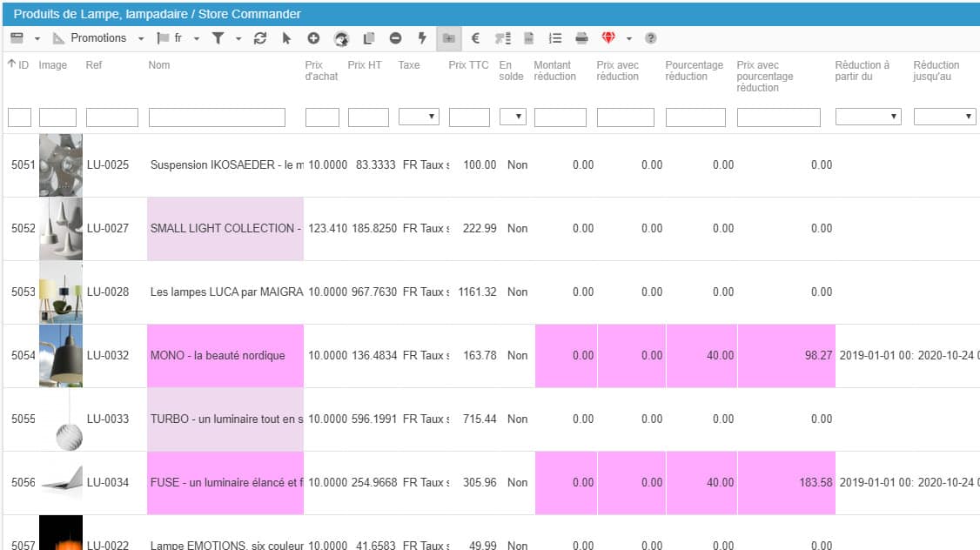Click the refresh grid icon

pos(259,38)
